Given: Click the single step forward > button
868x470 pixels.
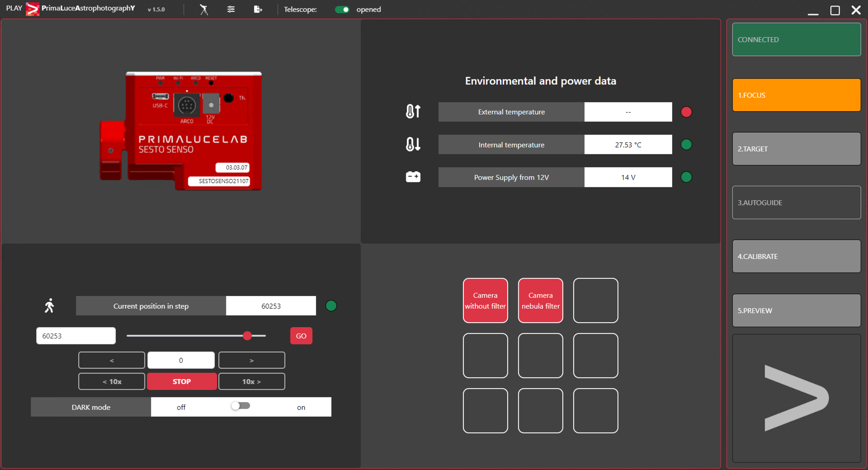Looking at the screenshot, I should [x=252, y=360].
